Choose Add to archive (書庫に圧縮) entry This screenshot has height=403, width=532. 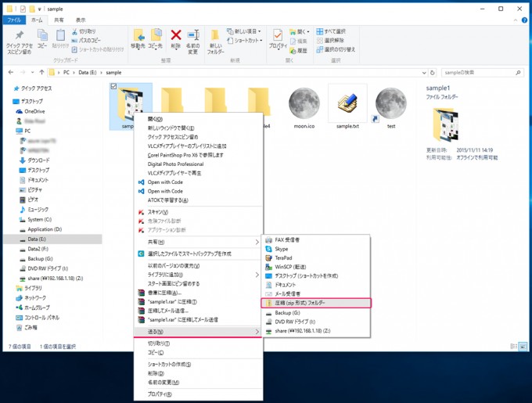[198, 293]
